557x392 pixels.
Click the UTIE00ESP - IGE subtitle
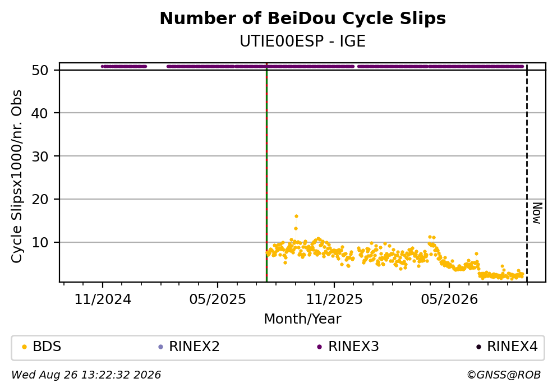[x=303, y=41]
